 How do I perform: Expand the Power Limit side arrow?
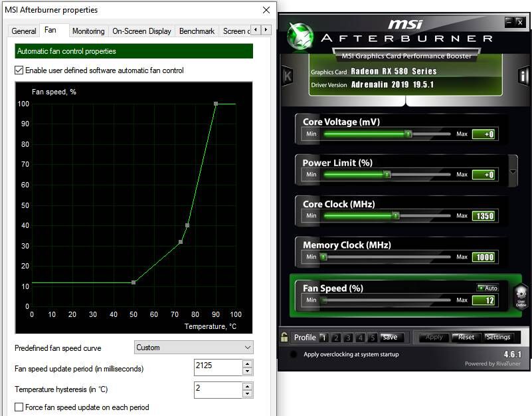pos(513,172)
